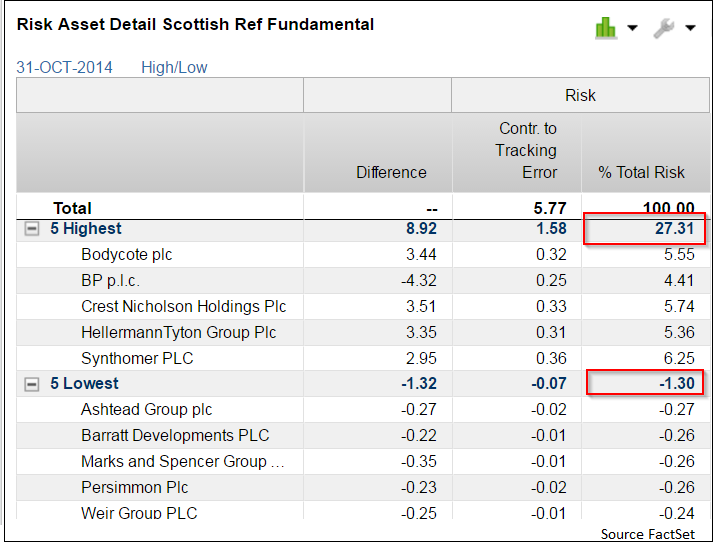
Task: Click the green bar chart icon
Action: (605, 28)
